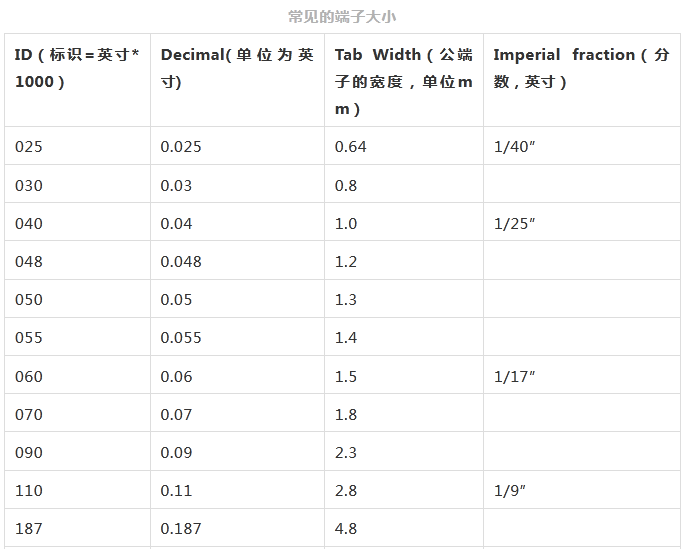This screenshot has width=686, height=549.
Task: Click the tab width value 0.8
Action: pos(346,185)
